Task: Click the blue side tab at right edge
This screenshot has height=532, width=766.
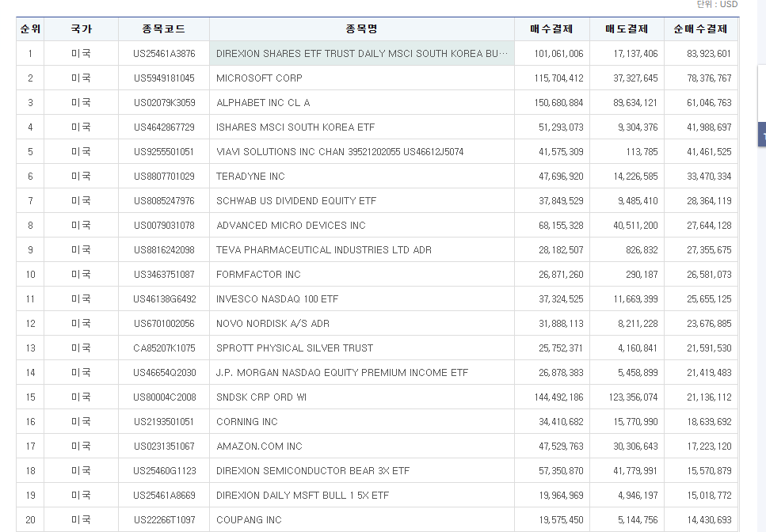Action: 762,135
